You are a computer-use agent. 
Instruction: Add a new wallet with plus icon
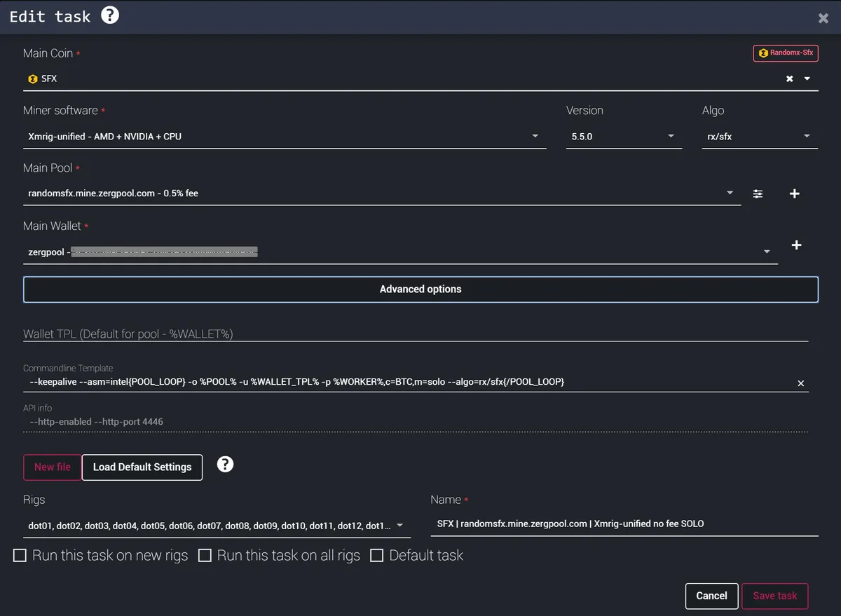click(796, 245)
